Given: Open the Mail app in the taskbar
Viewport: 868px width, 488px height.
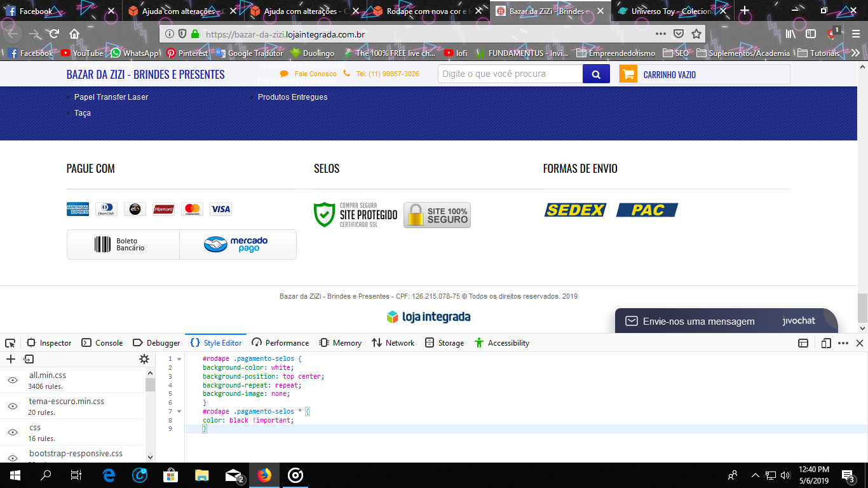Looking at the screenshot, I should (234, 475).
